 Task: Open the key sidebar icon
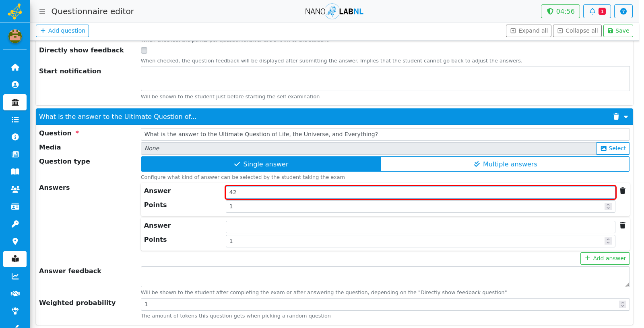point(15,224)
